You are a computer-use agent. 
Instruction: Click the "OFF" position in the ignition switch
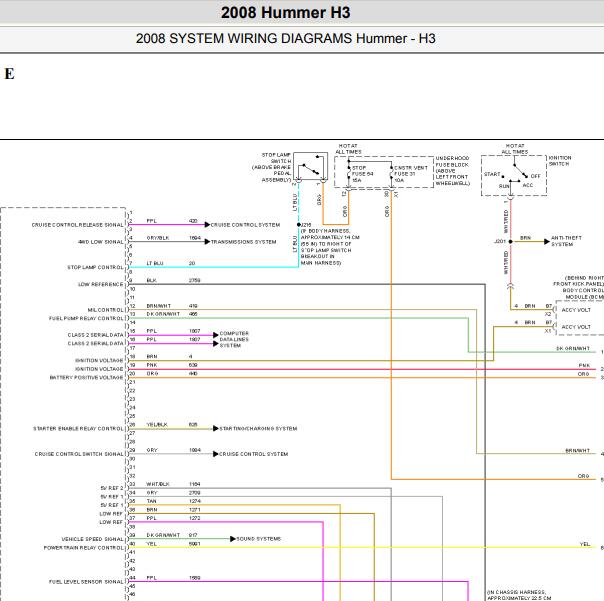pos(535,176)
